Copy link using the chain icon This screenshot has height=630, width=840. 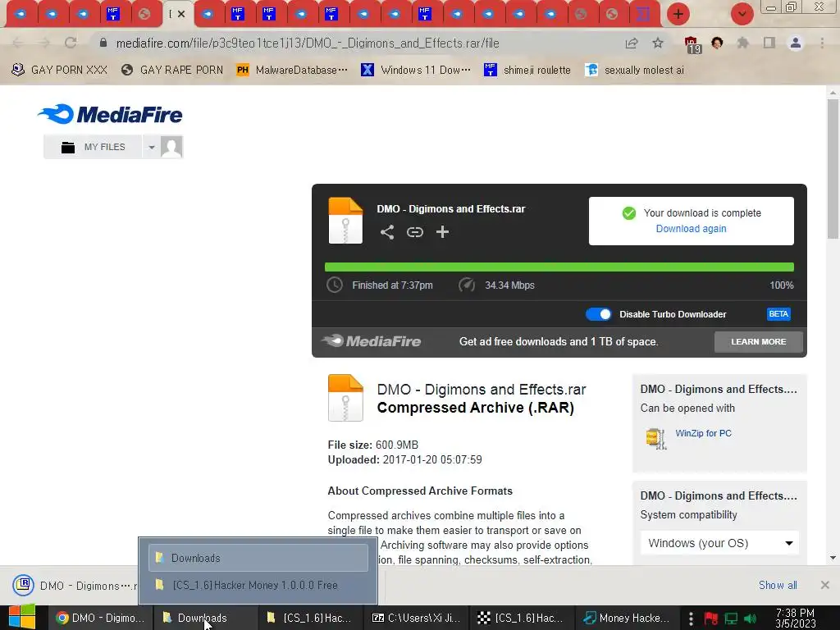tap(414, 232)
